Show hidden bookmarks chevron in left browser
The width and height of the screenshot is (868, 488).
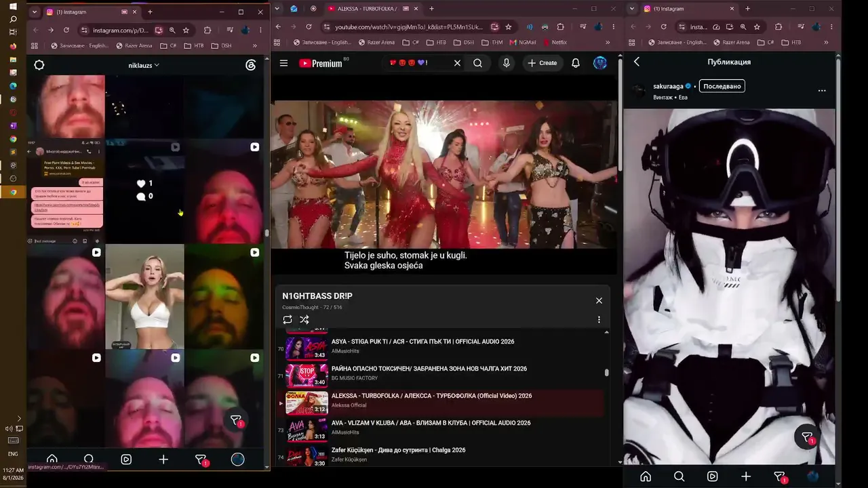point(255,45)
